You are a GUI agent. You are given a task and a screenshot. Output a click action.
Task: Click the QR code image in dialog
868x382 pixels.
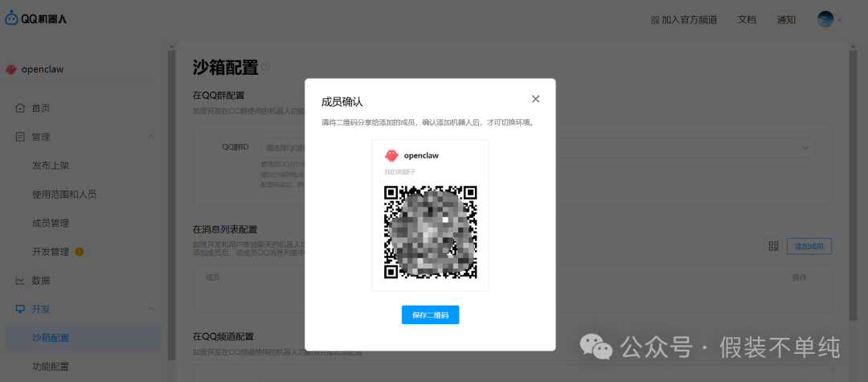(430, 232)
